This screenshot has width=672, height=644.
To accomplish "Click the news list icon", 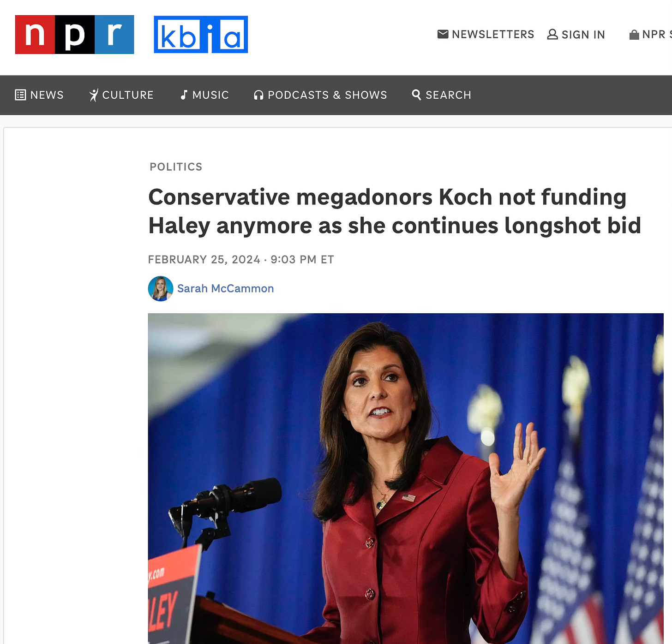I will point(20,95).
